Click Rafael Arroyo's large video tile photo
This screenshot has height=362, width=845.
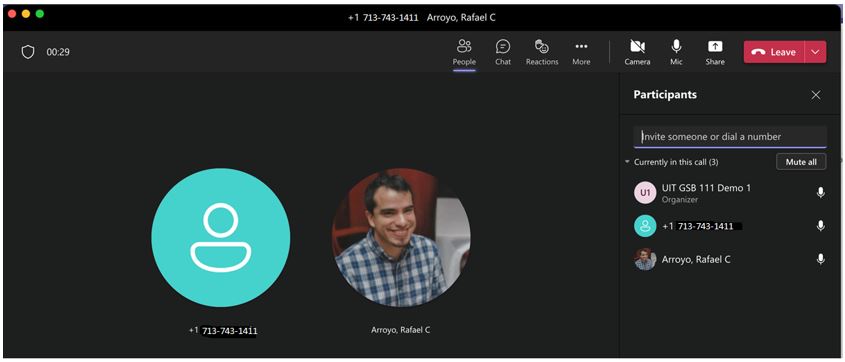pyautogui.click(x=401, y=238)
